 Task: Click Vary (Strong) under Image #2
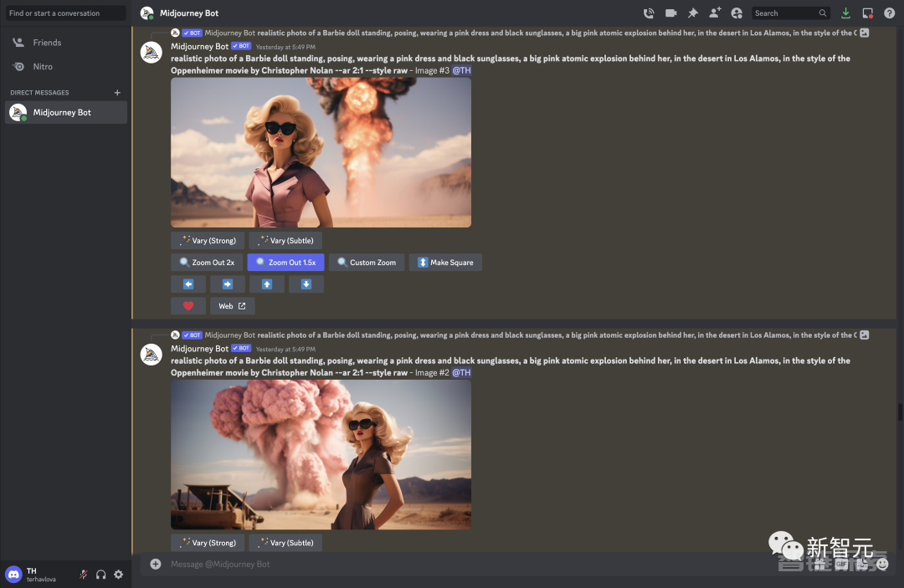(x=208, y=543)
